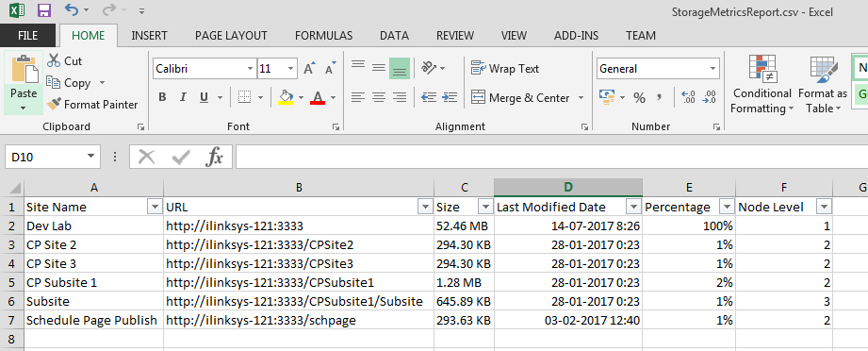Click inside the formula bar input
868x351 pixels.
coord(551,157)
